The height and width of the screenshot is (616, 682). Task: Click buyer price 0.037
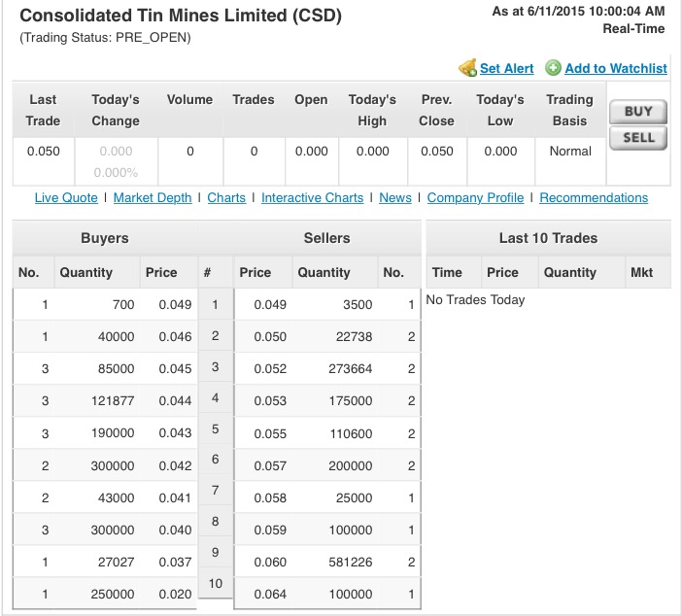[x=175, y=562]
